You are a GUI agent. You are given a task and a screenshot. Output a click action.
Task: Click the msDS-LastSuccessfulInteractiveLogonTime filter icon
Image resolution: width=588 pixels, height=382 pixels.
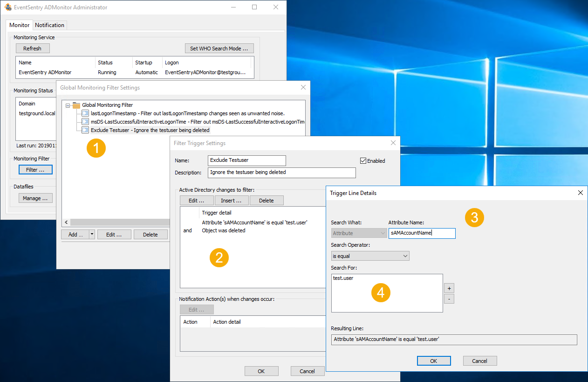pyautogui.click(x=85, y=122)
